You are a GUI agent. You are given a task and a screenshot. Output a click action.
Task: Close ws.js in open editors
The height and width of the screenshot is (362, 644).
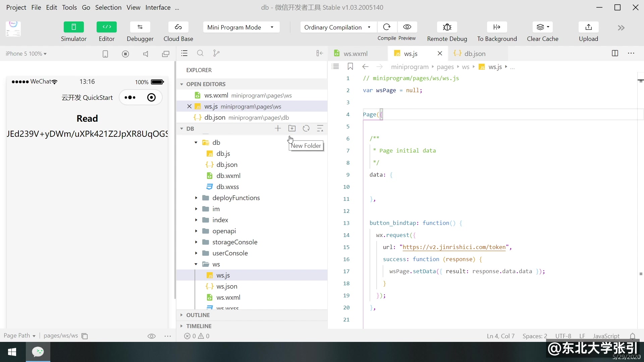[189, 106]
